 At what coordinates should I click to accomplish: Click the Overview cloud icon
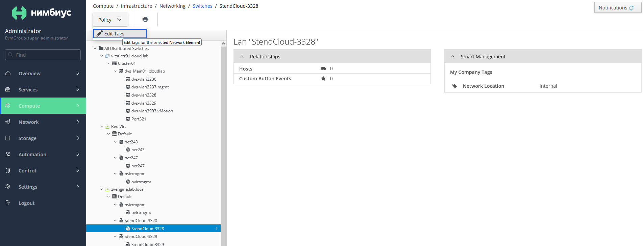click(8, 73)
